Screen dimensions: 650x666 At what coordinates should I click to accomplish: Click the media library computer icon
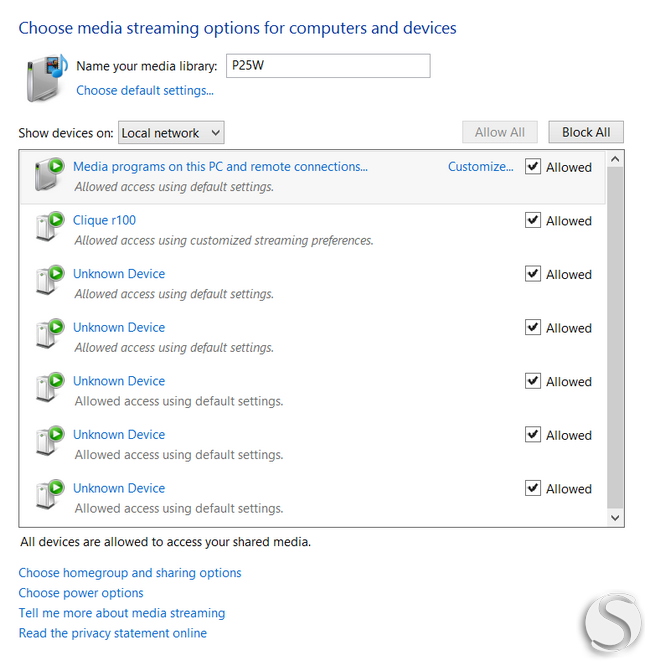[47, 78]
